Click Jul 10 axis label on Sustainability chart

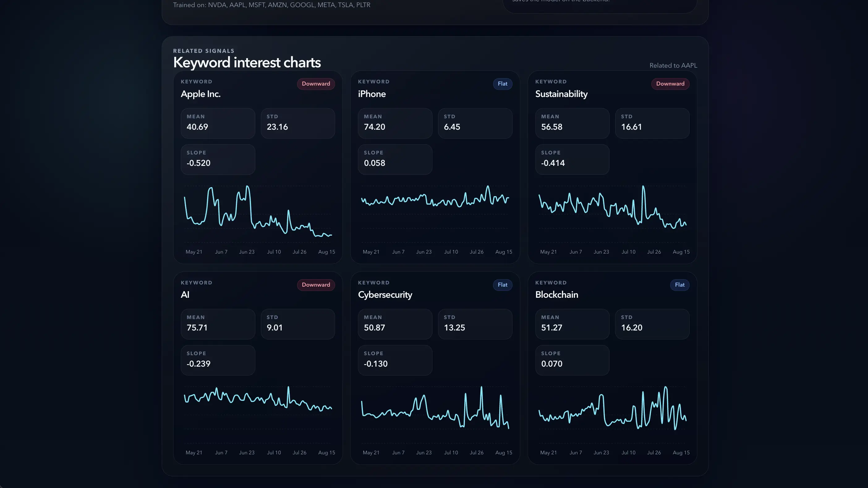628,252
